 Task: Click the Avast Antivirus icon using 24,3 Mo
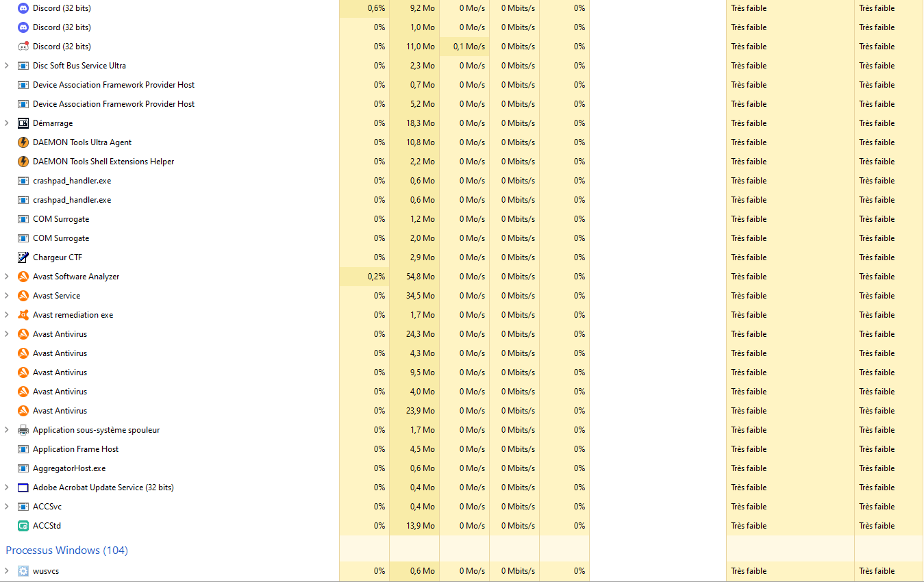pos(23,334)
